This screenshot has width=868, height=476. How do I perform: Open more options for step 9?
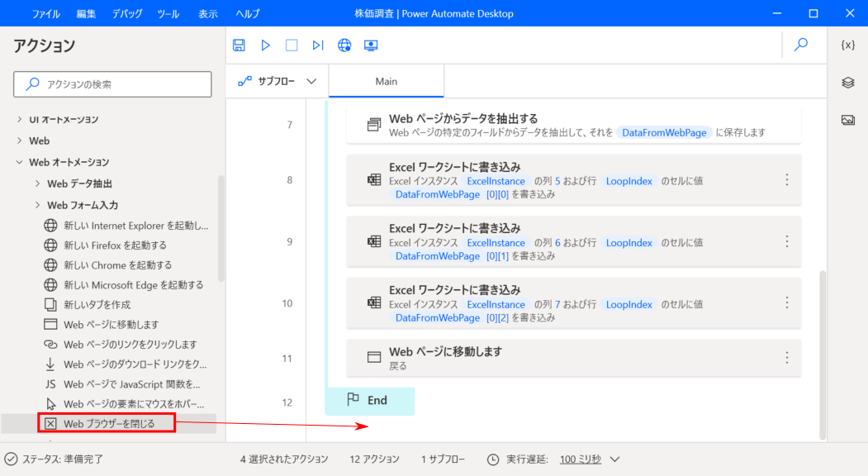coord(786,241)
